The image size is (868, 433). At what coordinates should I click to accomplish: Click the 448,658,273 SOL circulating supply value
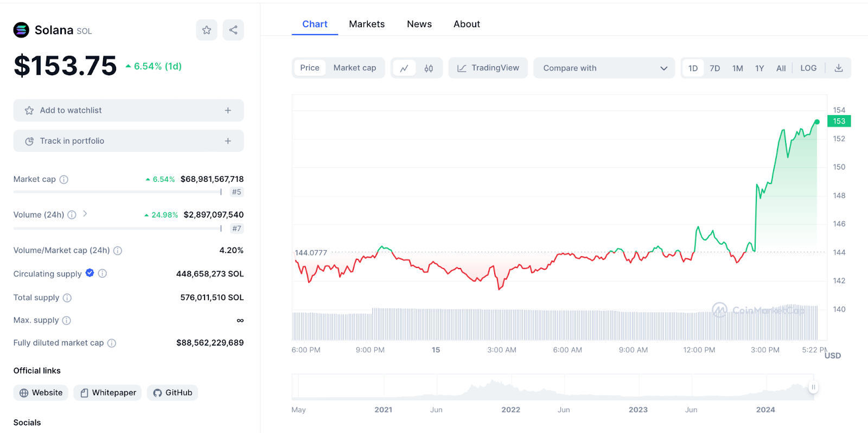210,274
